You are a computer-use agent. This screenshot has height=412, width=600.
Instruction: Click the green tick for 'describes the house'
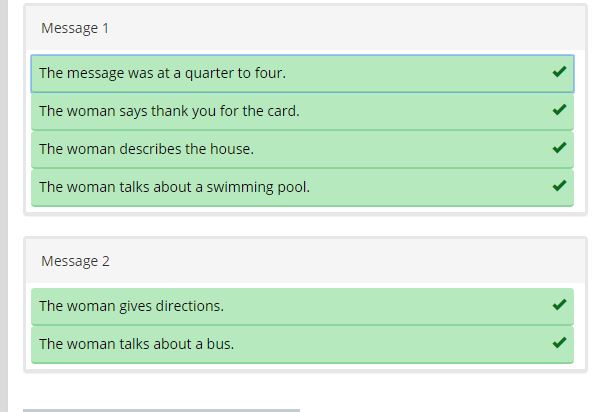pos(559,148)
